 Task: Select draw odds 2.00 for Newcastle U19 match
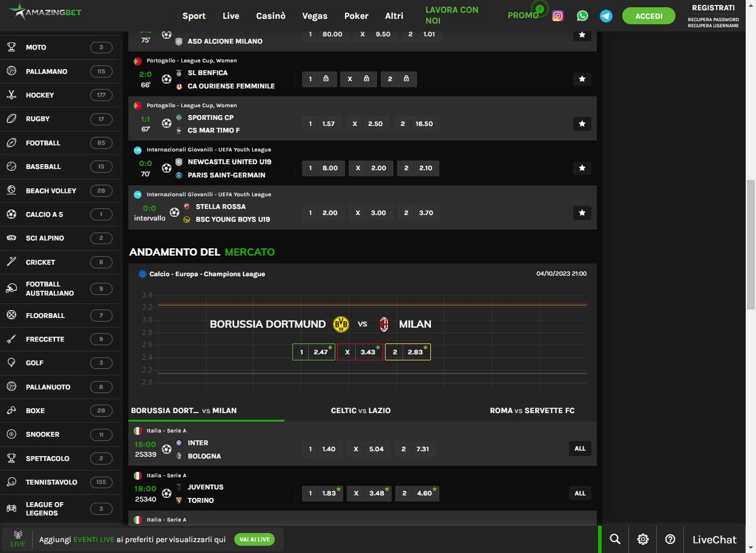click(371, 168)
